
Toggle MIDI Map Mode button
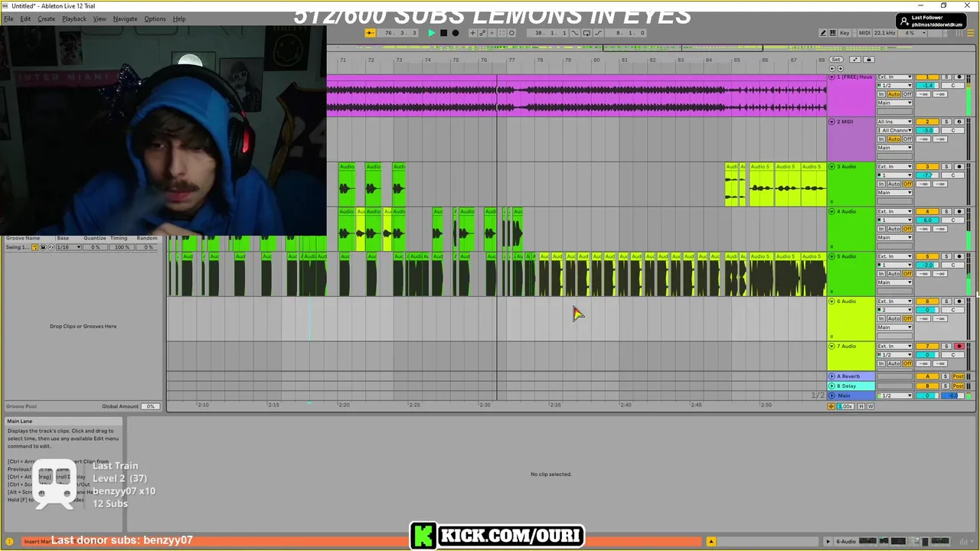864,33
